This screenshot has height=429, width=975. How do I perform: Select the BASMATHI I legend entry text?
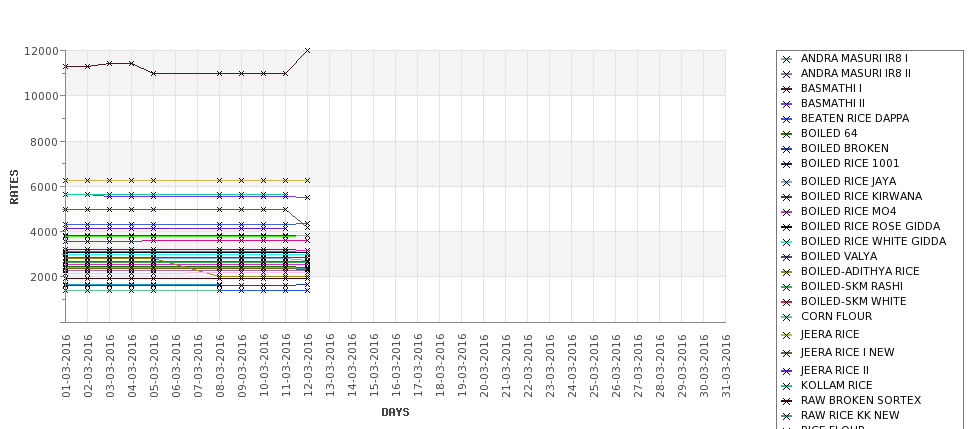point(831,88)
